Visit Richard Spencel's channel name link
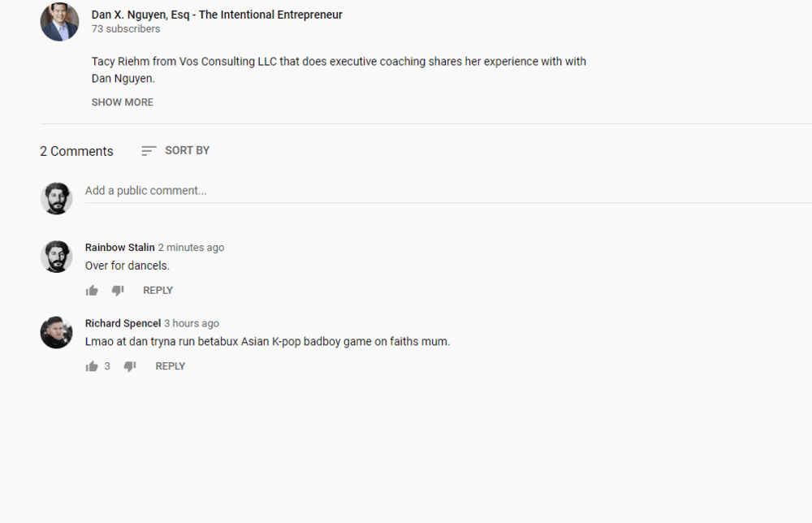 coord(123,323)
